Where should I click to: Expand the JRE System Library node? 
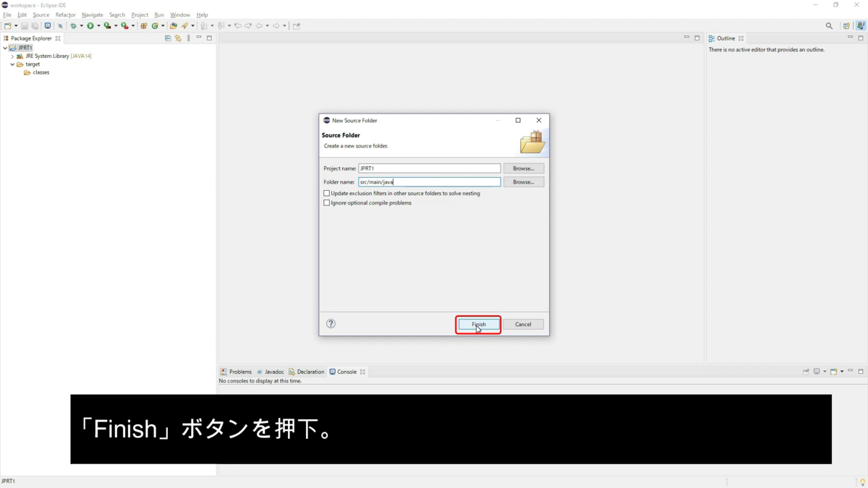12,56
